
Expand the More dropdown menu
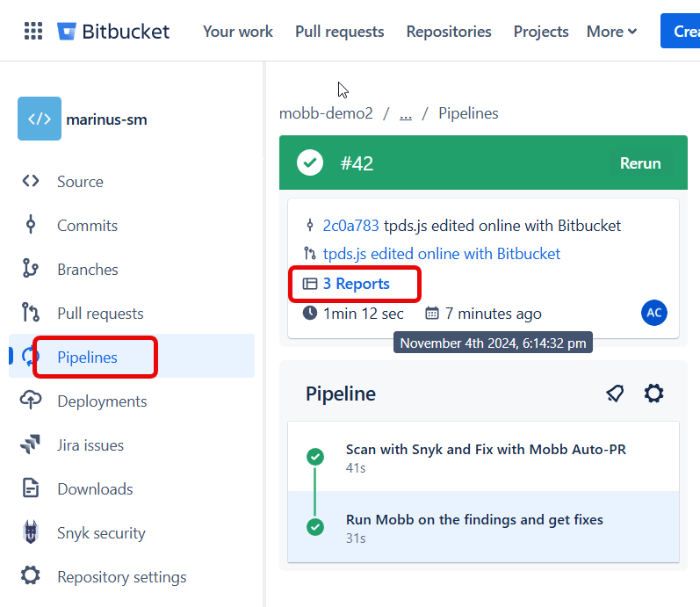point(611,32)
